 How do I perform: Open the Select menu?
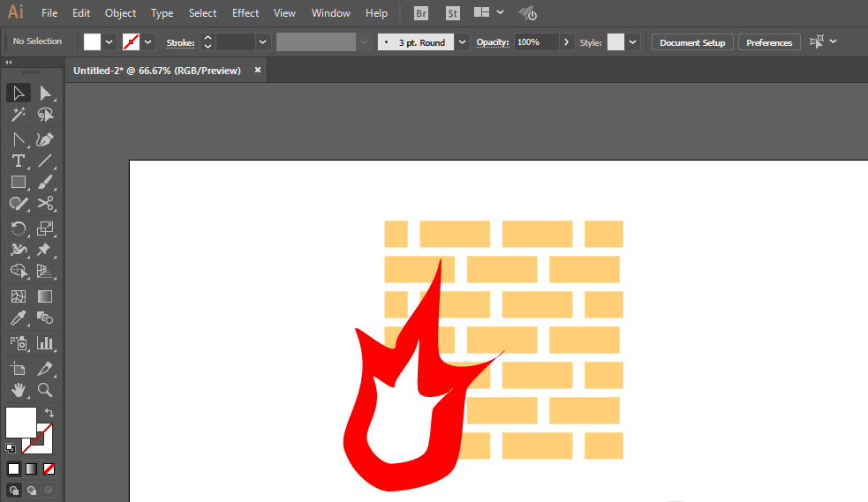pyautogui.click(x=202, y=12)
